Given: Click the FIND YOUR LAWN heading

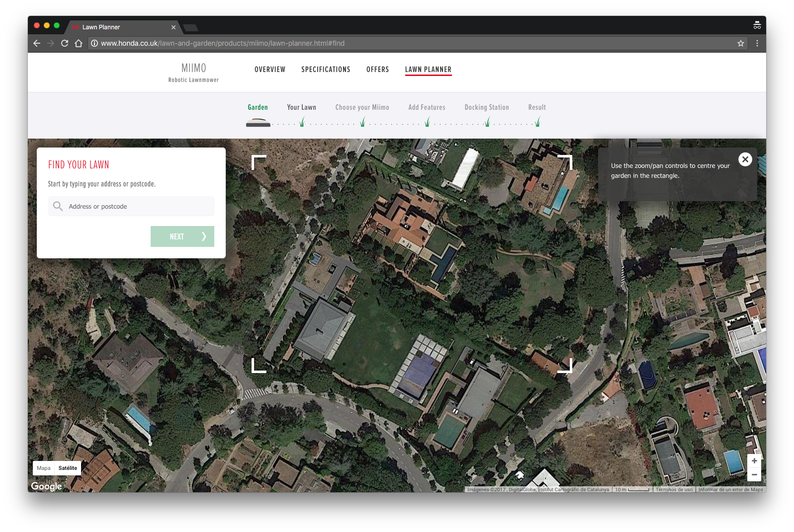Looking at the screenshot, I should coord(79,164).
